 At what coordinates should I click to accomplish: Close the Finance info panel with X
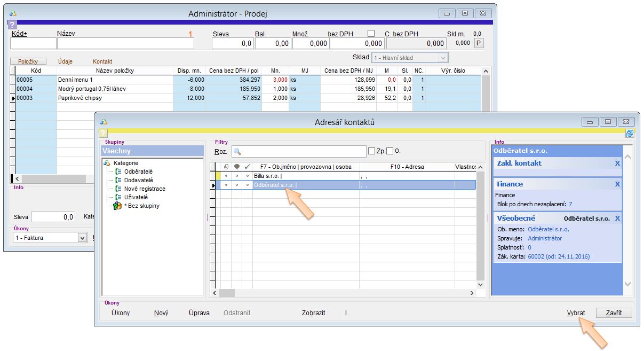(x=617, y=184)
